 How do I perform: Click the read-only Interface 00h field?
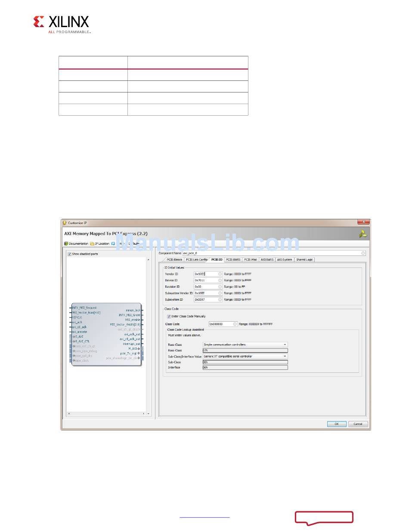pos(245,368)
